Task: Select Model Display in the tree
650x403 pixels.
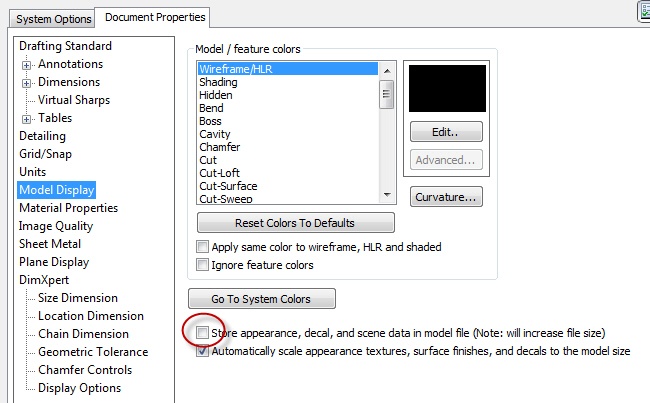Action: (x=57, y=190)
